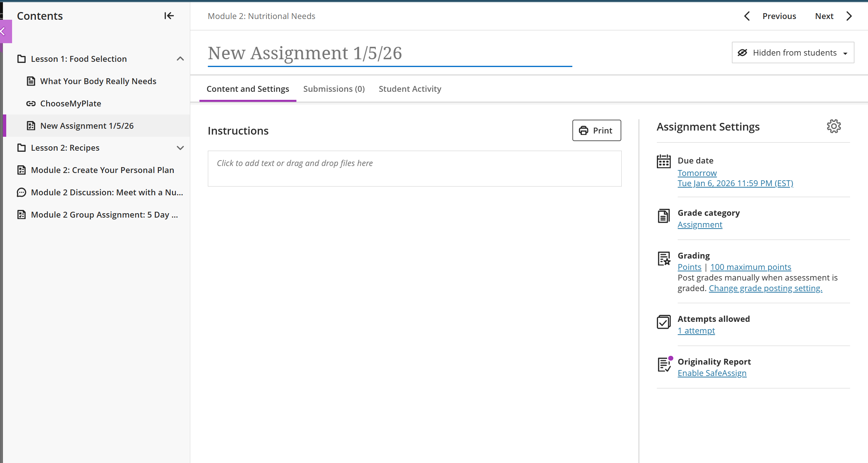This screenshot has width=868, height=463.
Task: Click the Previous navigation text
Action: tap(779, 16)
